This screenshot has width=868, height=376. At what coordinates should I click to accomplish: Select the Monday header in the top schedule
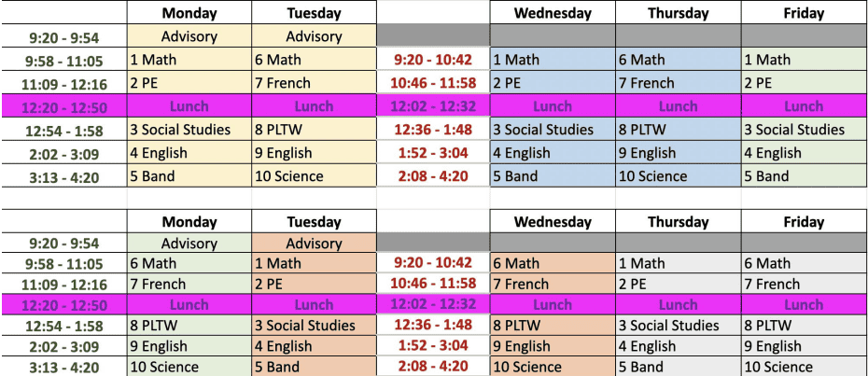pyautogui.click(x=189, y=13)
